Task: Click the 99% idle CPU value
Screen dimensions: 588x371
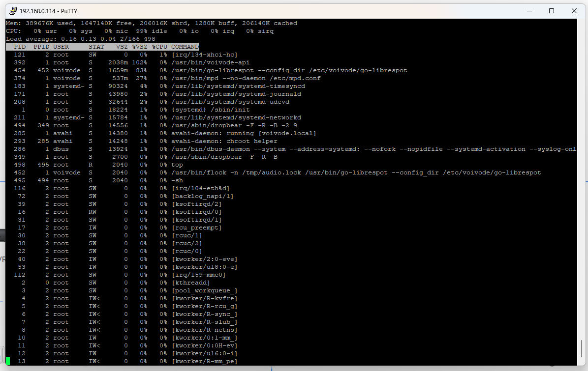Action: [x=152, y=31]
